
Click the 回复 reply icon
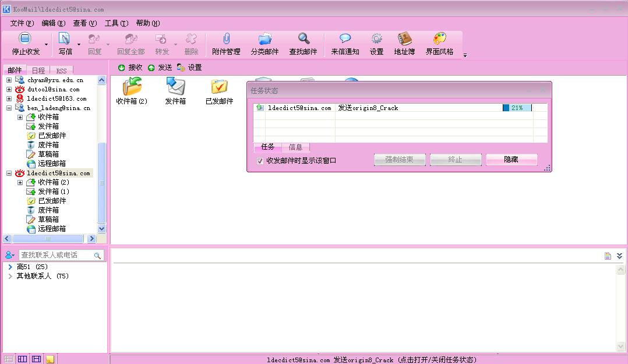tap(94, 39)
